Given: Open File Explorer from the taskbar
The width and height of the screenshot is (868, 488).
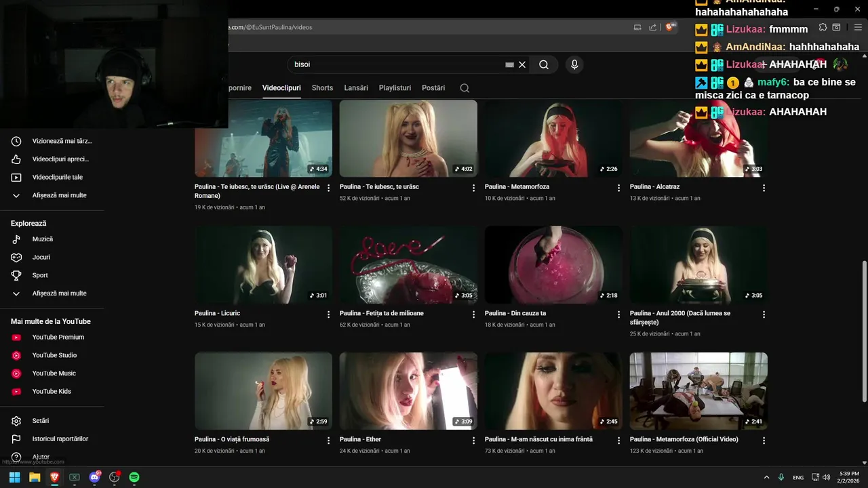Looking at the screenshot, I should (35, 477).
